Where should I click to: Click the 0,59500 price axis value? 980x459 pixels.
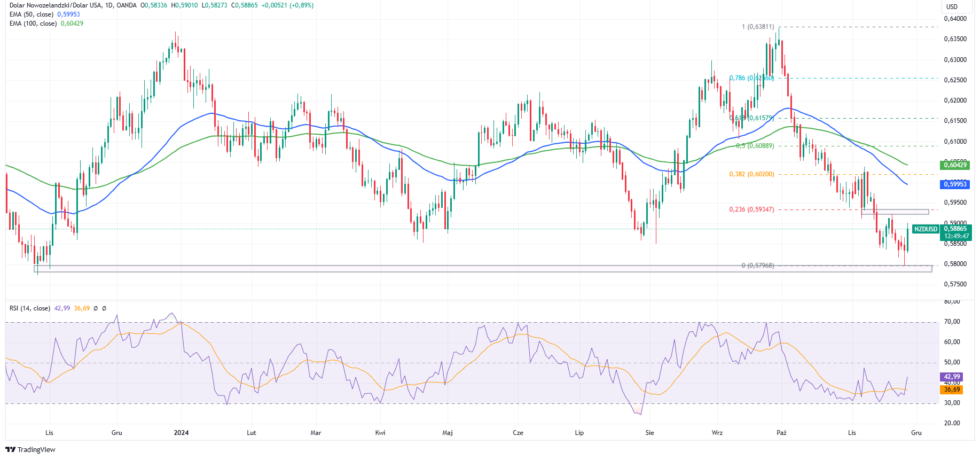955,203
